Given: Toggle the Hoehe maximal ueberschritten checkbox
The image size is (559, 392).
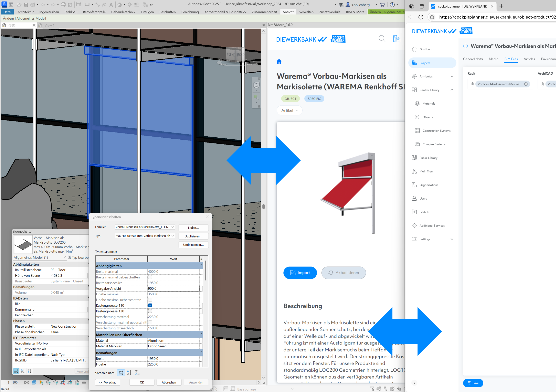Looking at the screenshot, I should tap(150, 300).
